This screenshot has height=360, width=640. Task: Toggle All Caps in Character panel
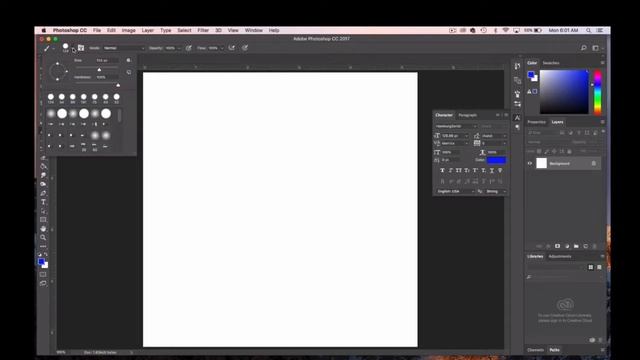pos(459,170)
